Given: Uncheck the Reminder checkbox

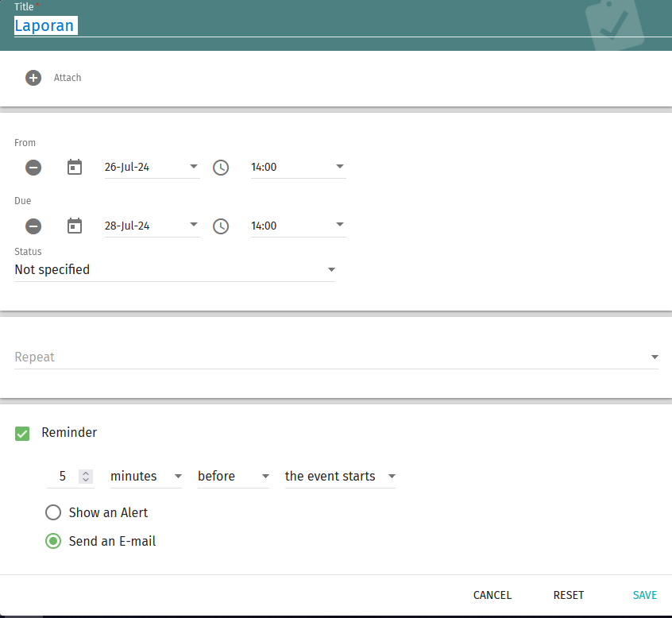Looking at the screenshot, I should [x=23, y=433].
